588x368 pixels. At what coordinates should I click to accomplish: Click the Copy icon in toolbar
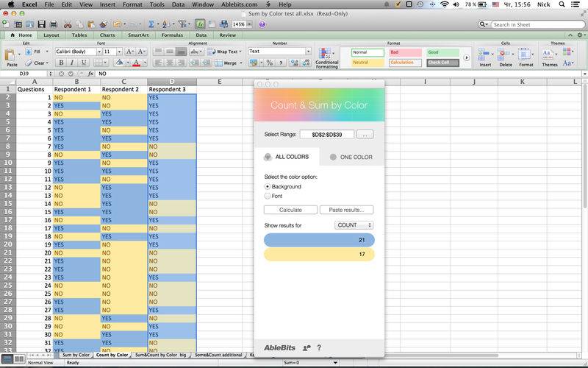[79, 24]
